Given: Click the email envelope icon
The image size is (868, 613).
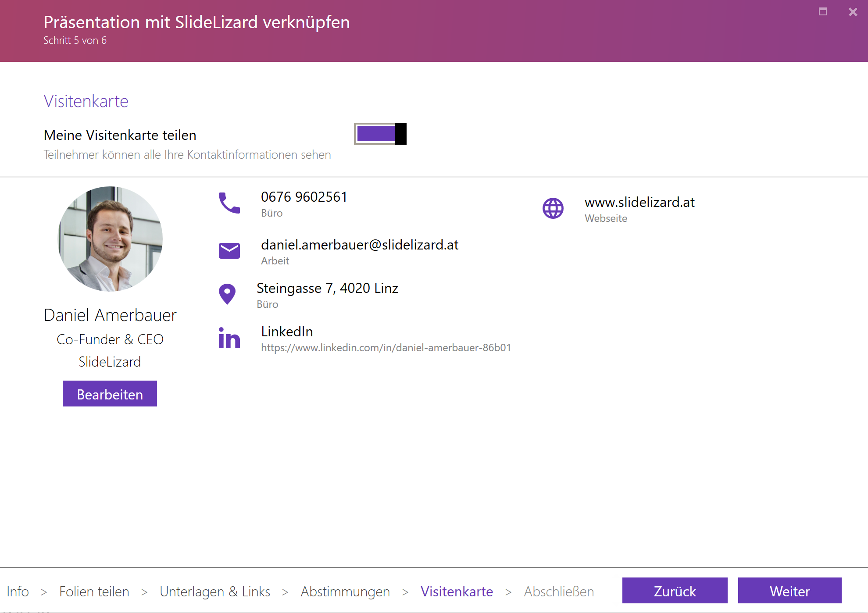Looking at the screenshot, I should [x=229, y=250].
